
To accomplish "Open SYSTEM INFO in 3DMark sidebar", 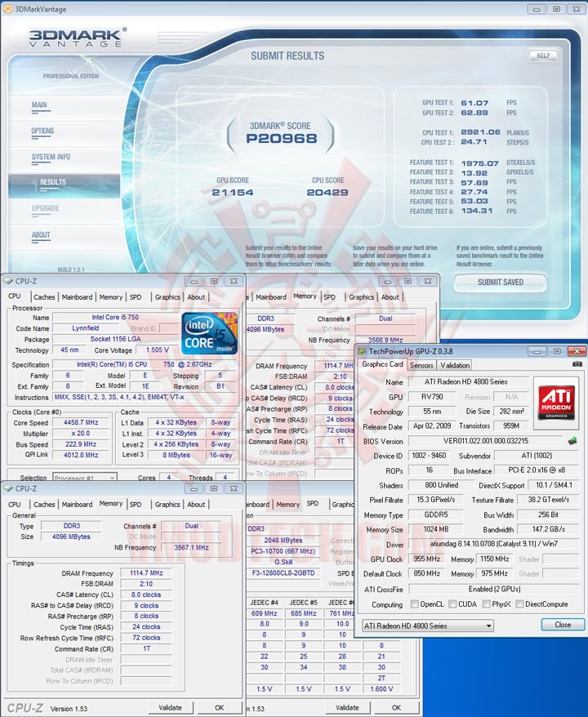I will pyautogui.click(x=51, y=158).
